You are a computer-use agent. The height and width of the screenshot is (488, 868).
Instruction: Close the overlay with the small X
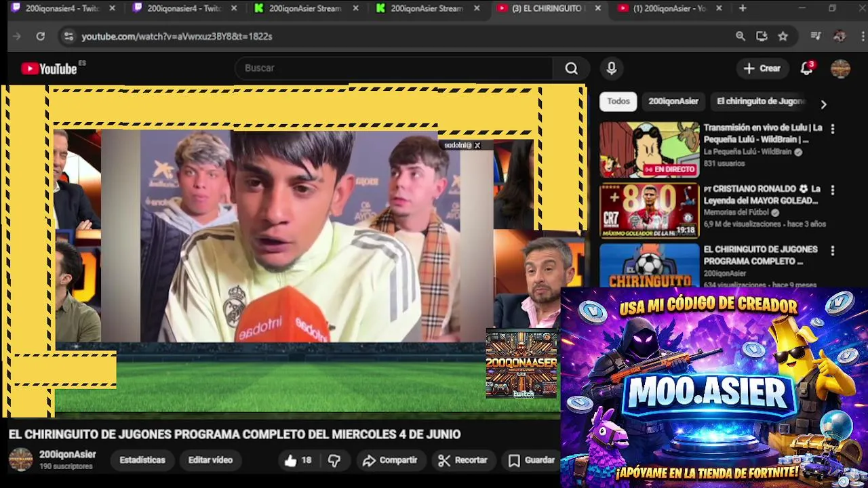[x=477, y=145]
